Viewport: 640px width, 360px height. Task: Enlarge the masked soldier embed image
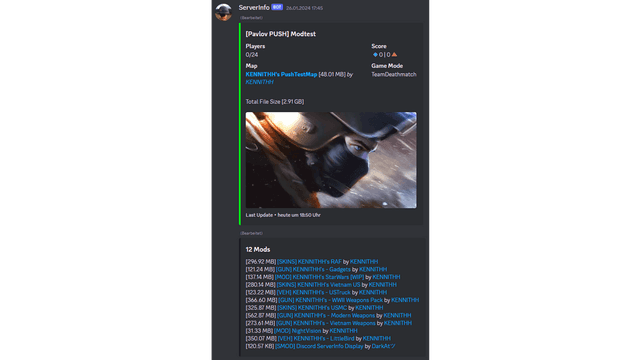coord(331,160)
